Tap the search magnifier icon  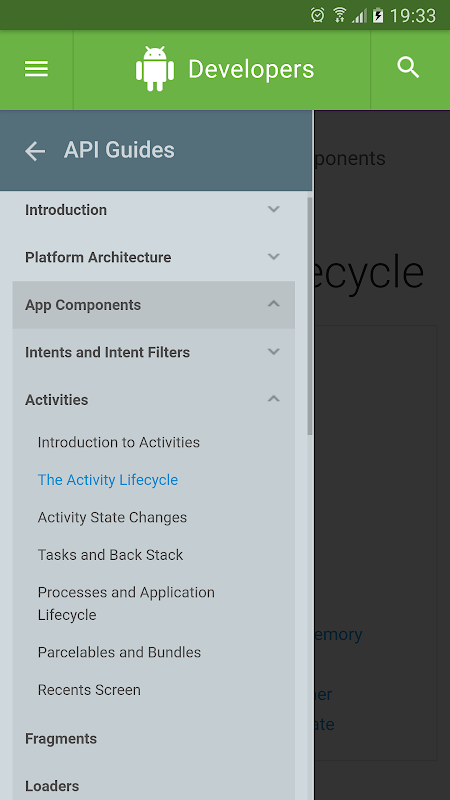(408, 67)
